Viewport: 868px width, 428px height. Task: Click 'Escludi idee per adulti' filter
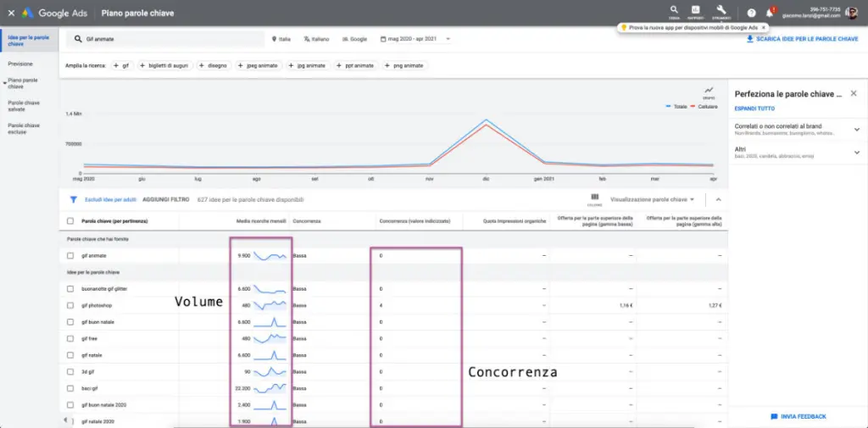(x=111, y=199)
